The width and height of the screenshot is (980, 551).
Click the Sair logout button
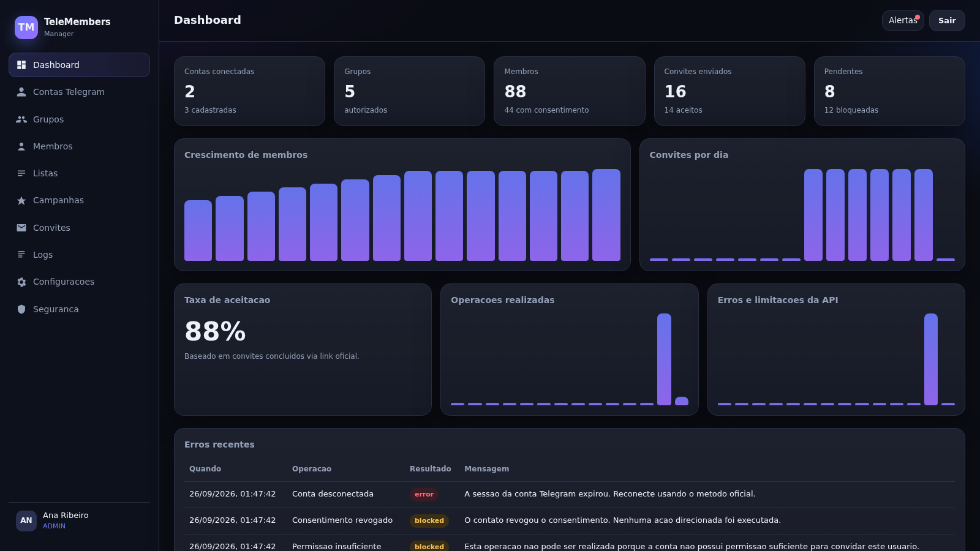coord(947,20)
